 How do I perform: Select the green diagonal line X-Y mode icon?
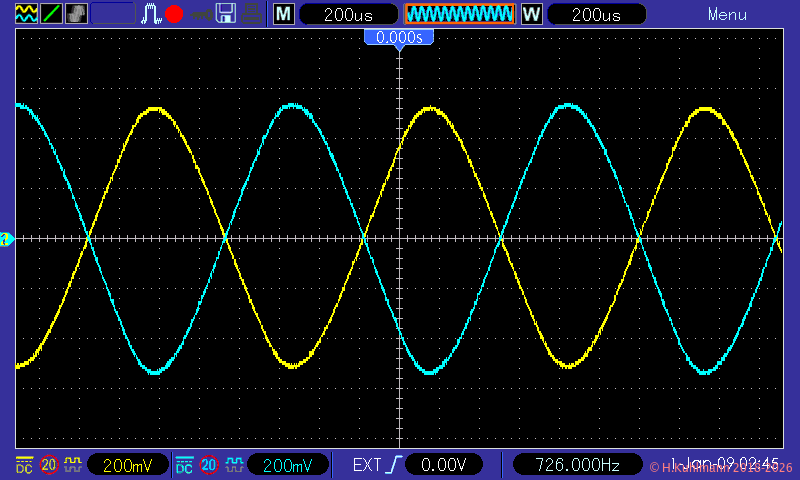coord(51,14)
